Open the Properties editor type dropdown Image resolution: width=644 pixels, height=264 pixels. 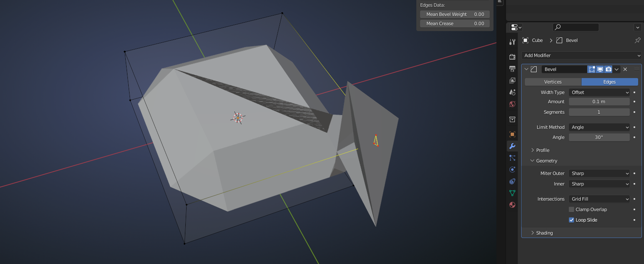[516, 27]
